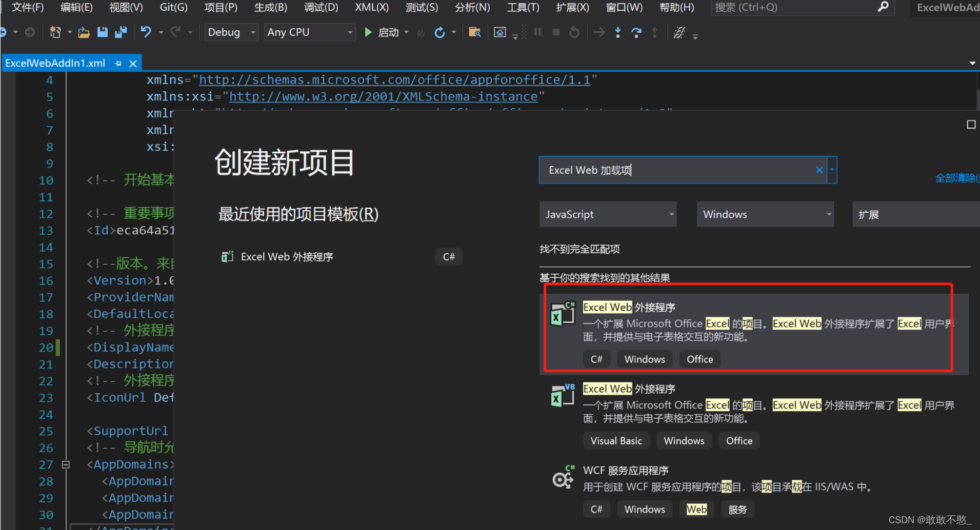Open the XMLSchema-instance URL link
Image resolution: width=980 pixels, height=530 pixels.
(384, 96)
